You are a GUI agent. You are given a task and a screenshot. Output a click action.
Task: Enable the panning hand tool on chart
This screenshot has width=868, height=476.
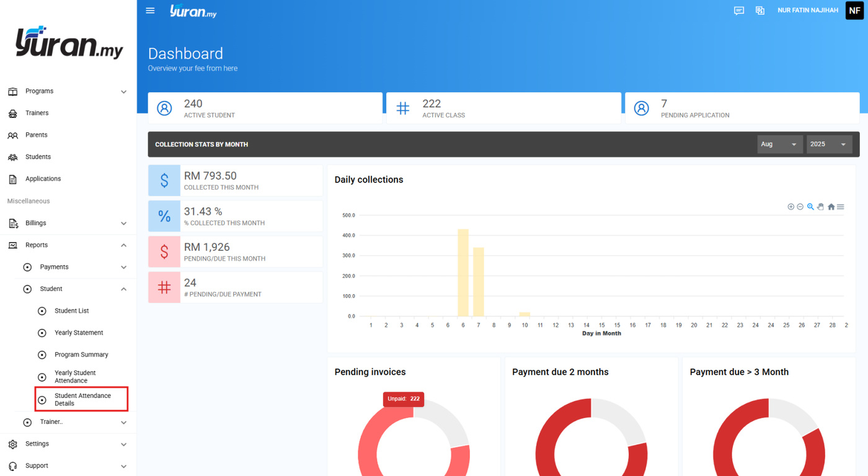pos(820,207)
